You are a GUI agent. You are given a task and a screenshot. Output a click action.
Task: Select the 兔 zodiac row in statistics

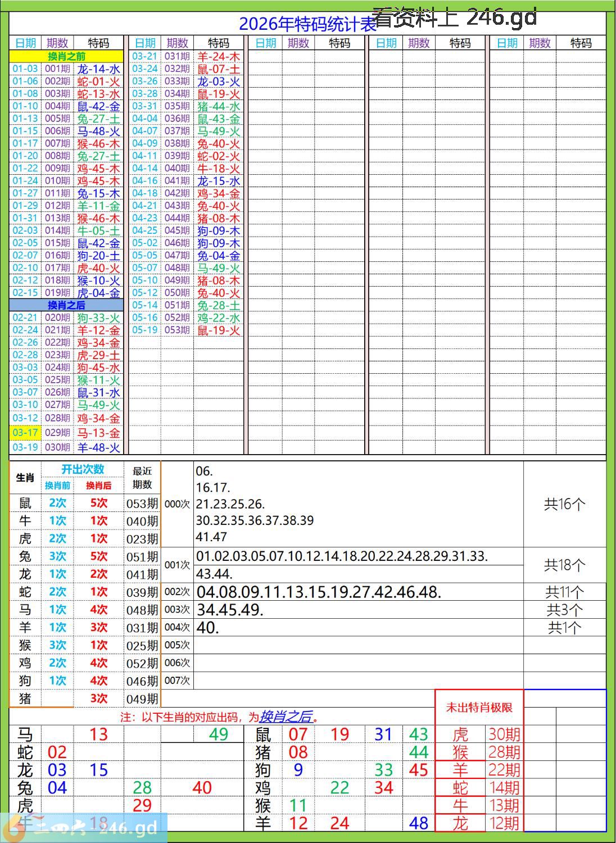point(85,556)
